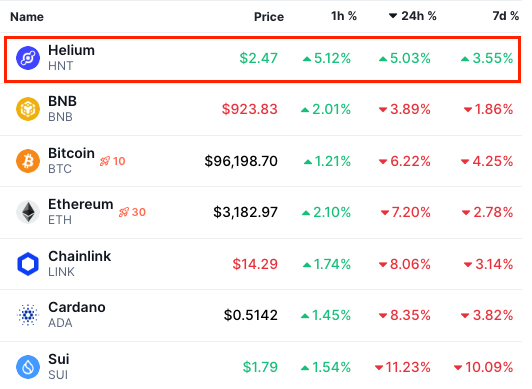Viewport: 532px width, 389px height.
Task: Click the sort arrow before 24h %
Action: [393, 16]
